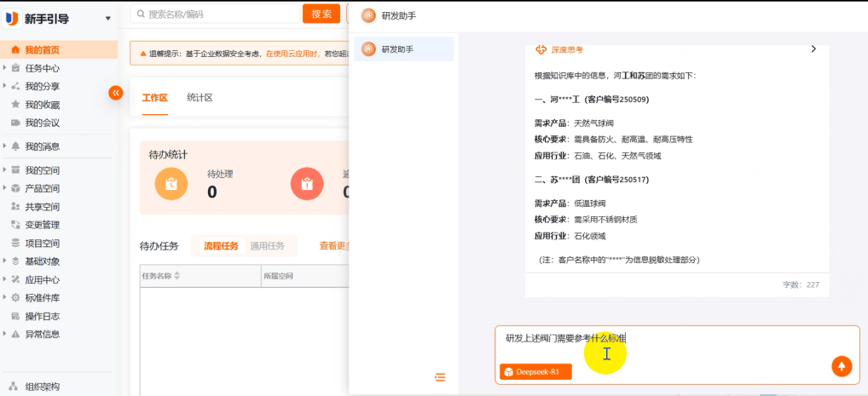The image size is (868, 396).
Task: Collapse the sidebar with the orange double-arrow button
Action: click(115, 93)
